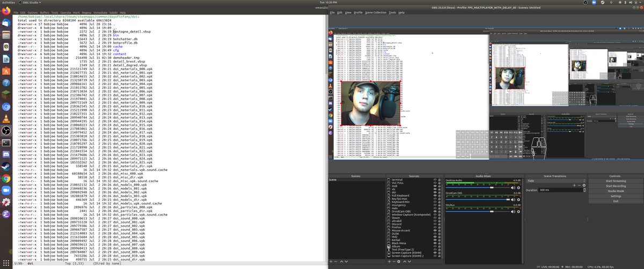Open OBS Edit menu
The image size is (644, 269).
340,12
